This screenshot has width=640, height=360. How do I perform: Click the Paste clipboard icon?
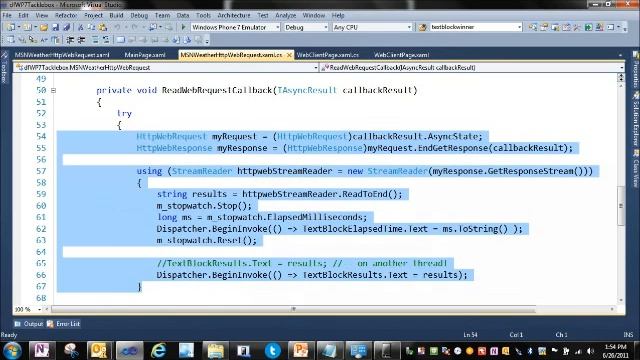click(103, 27)
